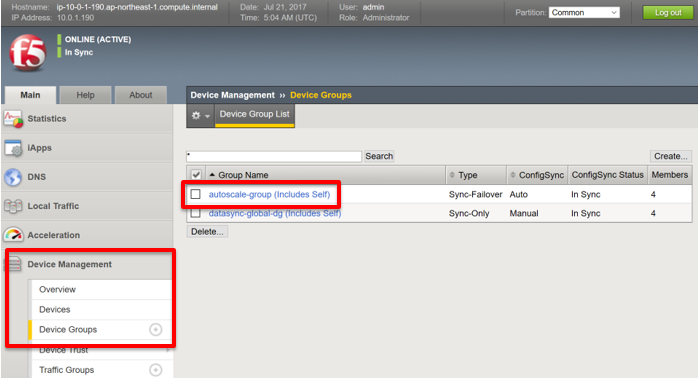699x379 pixels.
Task: Click the Acceleration gauge icon
Action: click(x=13, y=235)
